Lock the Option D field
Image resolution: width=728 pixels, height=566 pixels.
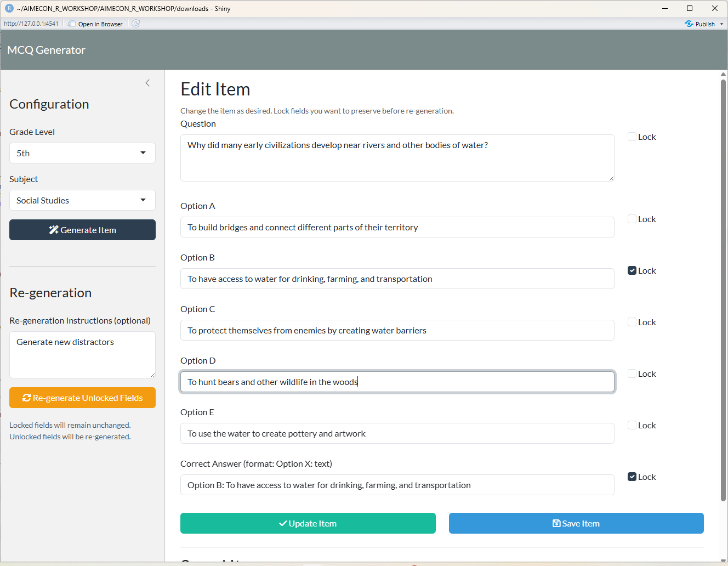[x=632, y=373]
